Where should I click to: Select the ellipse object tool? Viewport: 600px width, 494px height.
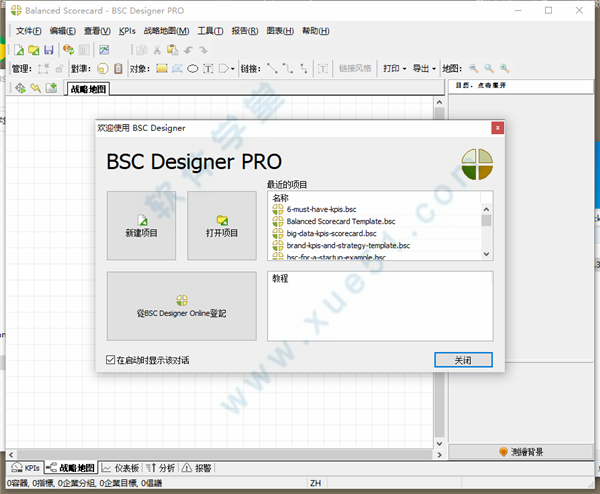(x=192, y=69)
